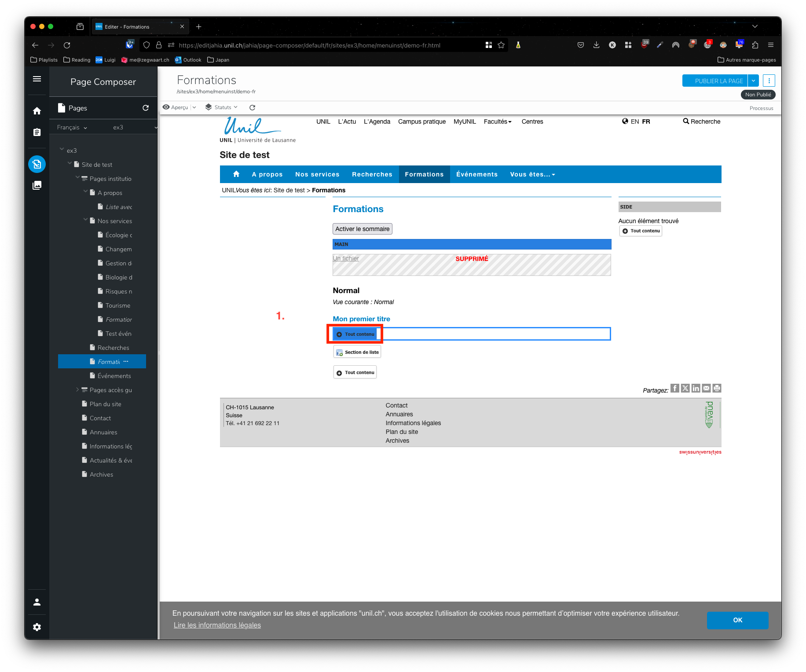Open the Lire les informations légales link

click(x=217, y=625)
